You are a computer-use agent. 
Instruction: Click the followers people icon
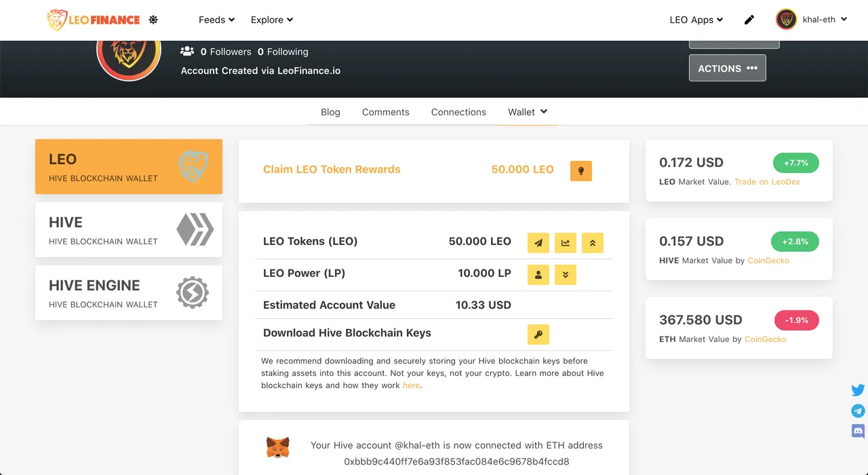click(187, 51)
